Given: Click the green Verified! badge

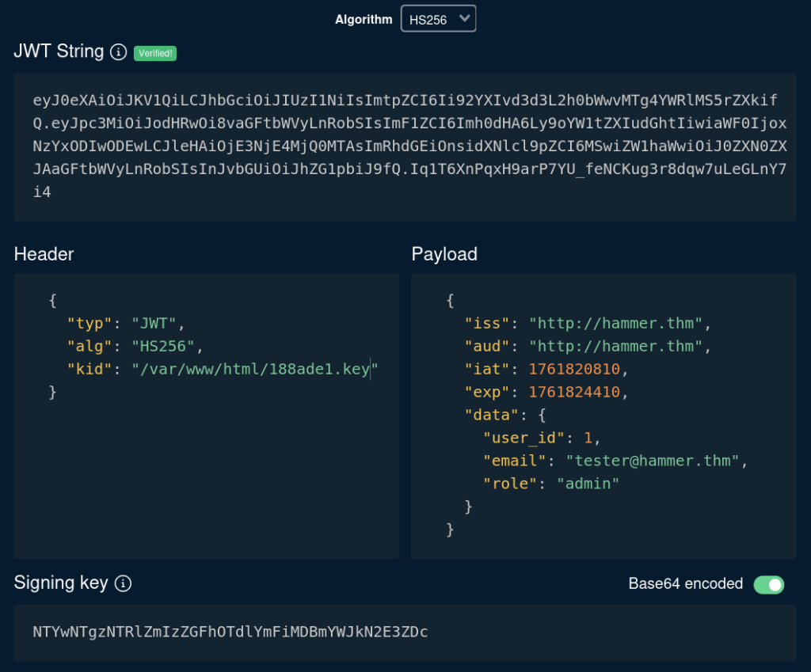Looking at the screenshot, I should pyautogui.click(x=155, y=53).
